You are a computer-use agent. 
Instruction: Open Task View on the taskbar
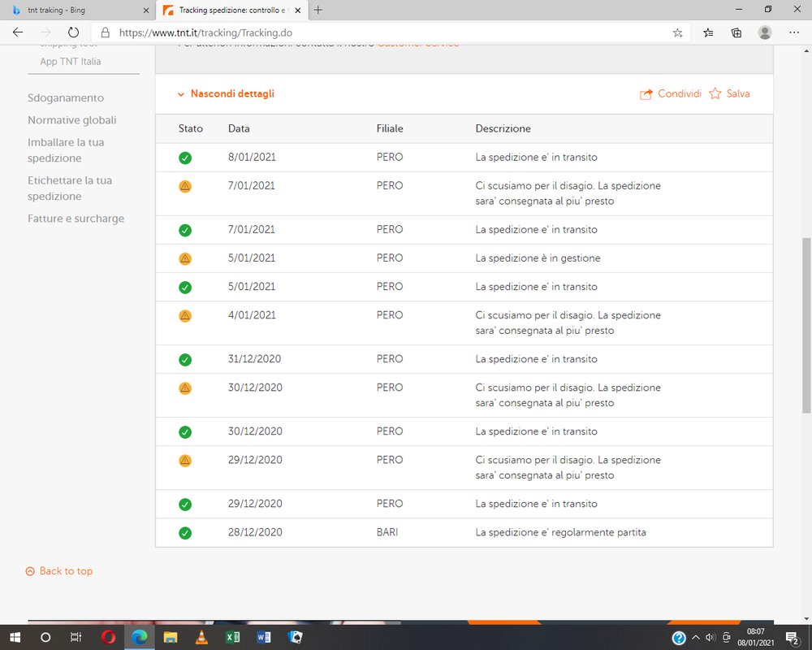(x=76, y=637)
